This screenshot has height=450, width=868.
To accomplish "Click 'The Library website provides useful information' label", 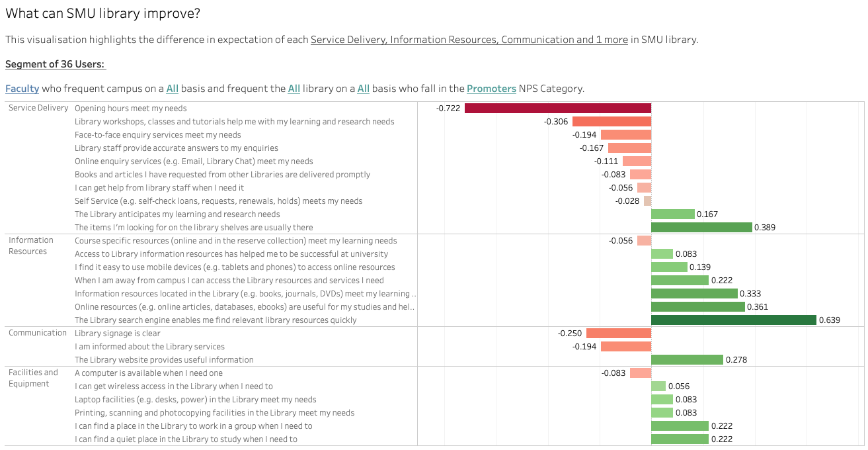I will coord(164,359).
